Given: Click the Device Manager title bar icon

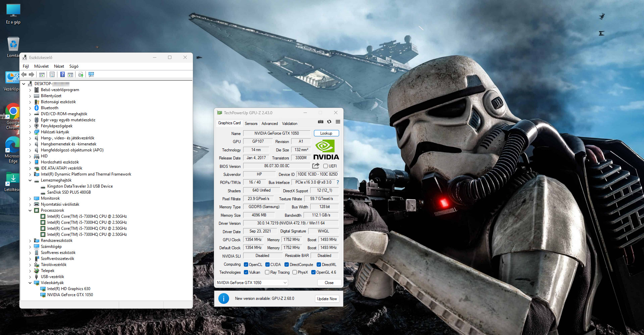Looking at the screenshot, I should point(24,57).
